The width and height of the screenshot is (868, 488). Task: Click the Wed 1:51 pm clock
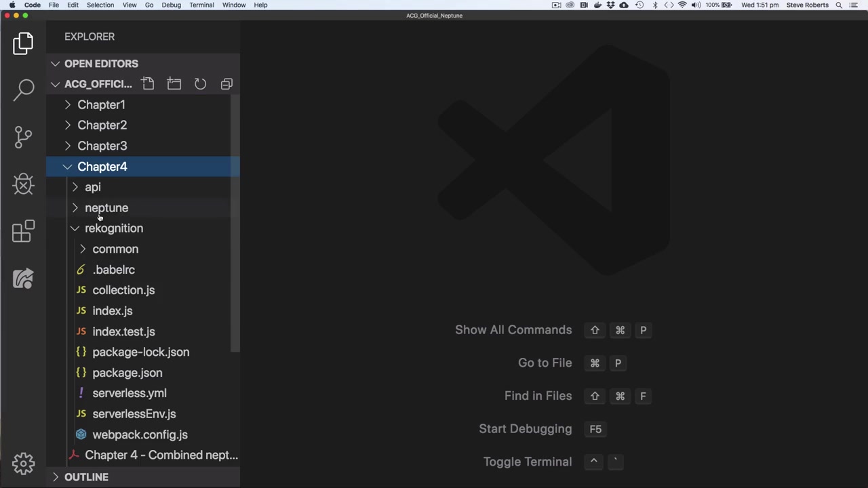[760, 5]
